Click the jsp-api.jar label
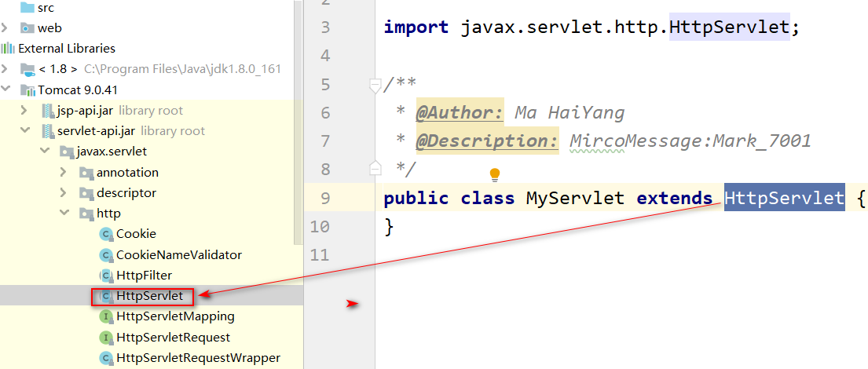 pos(86,111)
